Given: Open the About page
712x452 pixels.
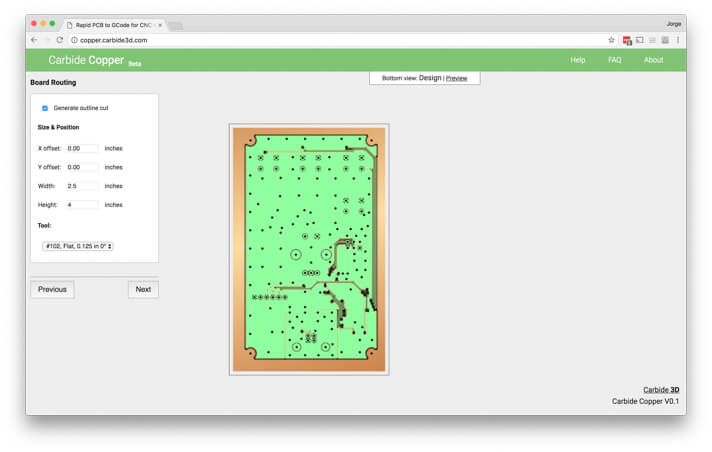Looking at the screenshot, I should [x=653, y=60].
